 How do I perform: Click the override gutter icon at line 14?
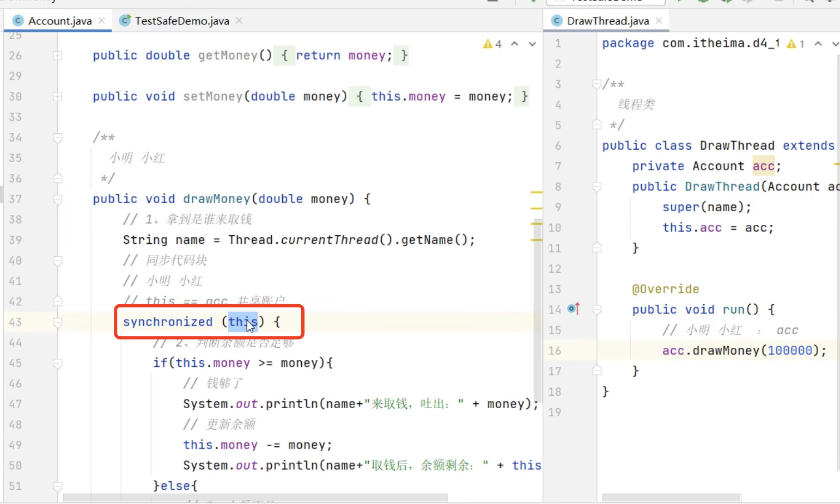coord(574,309)
